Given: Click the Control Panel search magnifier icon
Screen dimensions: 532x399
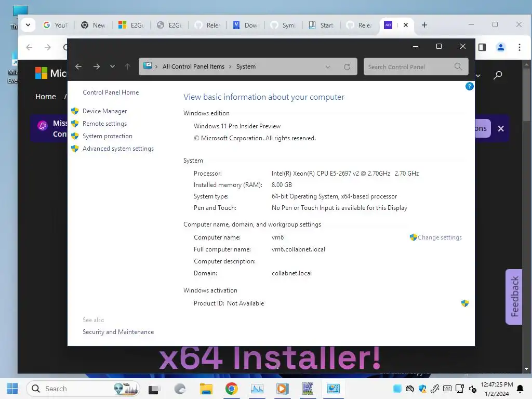Looking at the screenshot, I should (458, 66).
